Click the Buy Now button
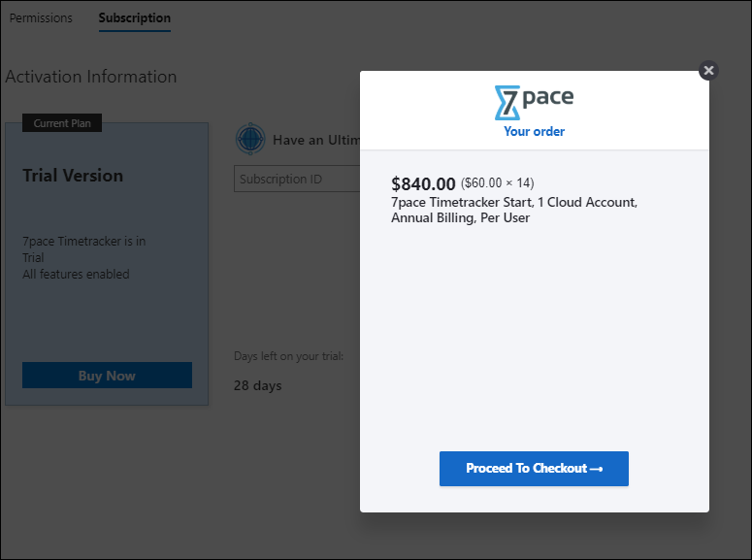752x560 pixels. click(x=107, y=376)
